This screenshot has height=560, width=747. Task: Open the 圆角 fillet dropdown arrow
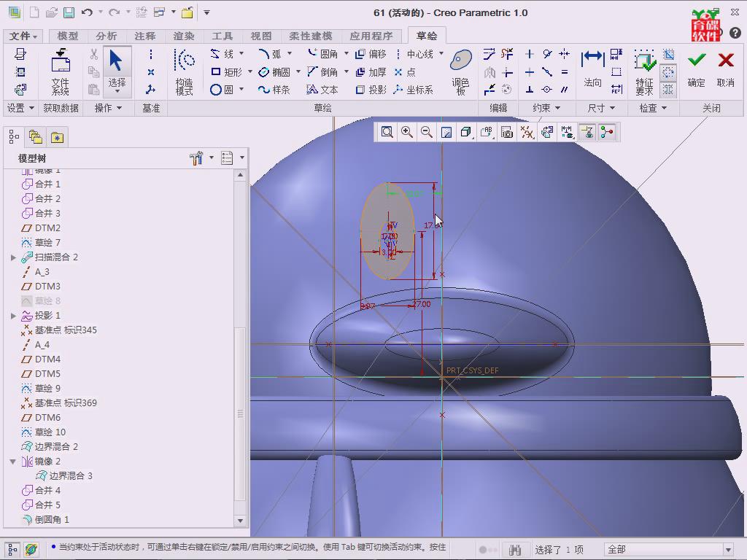click(x=347, y=53)
